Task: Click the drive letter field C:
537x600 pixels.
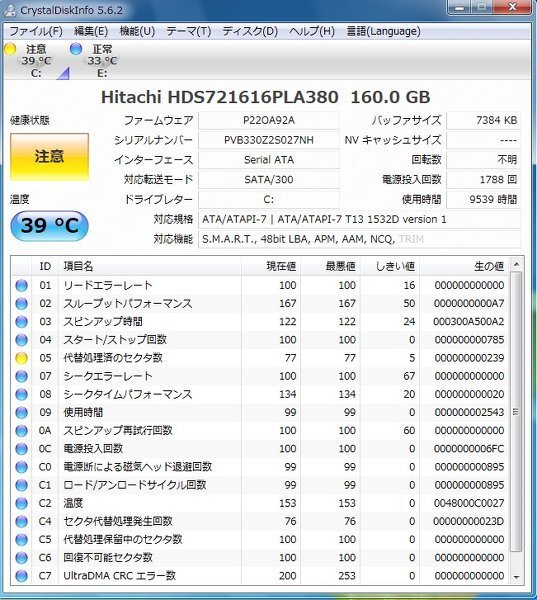Action: [x=269, y=200]
